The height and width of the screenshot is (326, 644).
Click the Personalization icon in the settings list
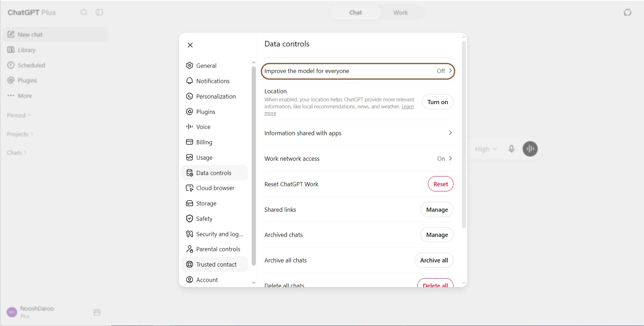click(189, 96)
